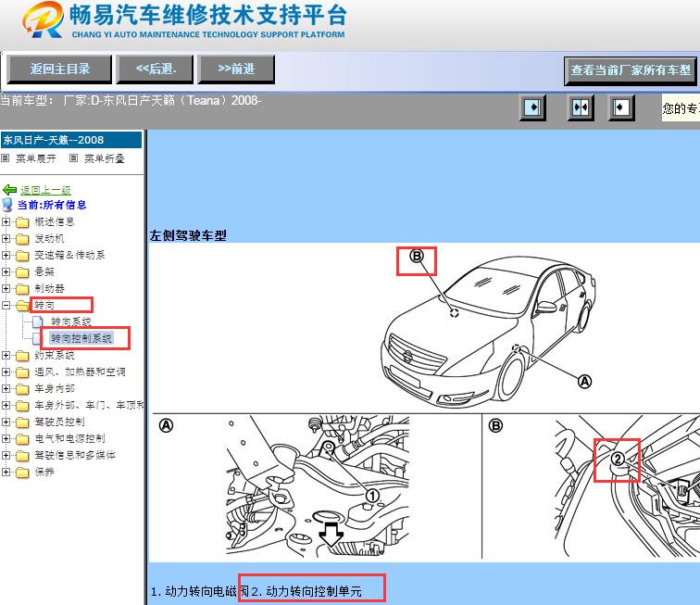Click the collapse-left-panel arrow icon
Screen dimensions: 700x605
tap(532, 107)
